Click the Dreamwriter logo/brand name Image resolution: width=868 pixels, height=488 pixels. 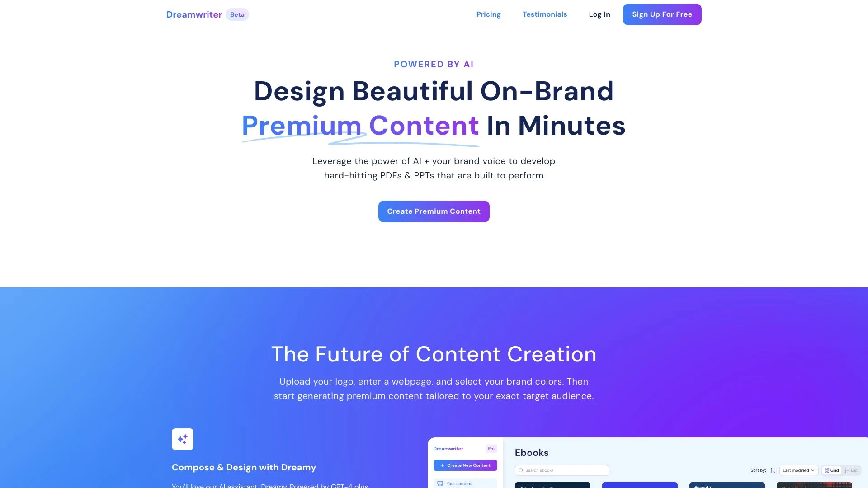click(194, 14)
